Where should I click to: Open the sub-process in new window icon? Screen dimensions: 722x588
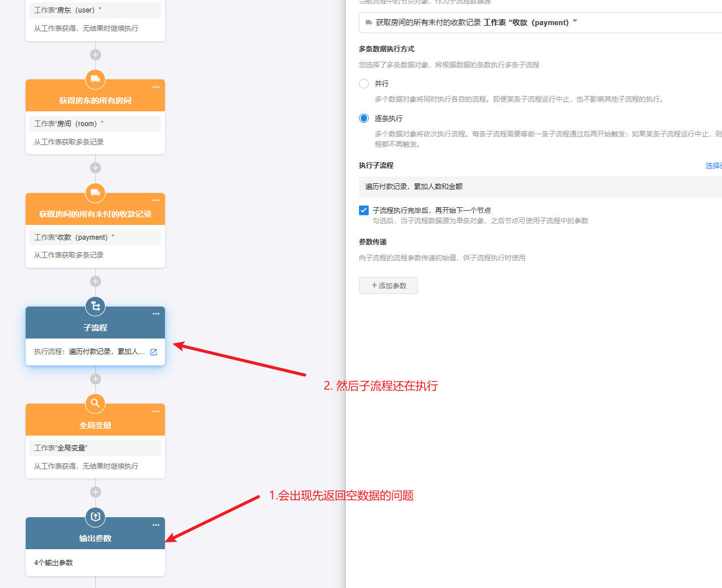pos(154,352)
